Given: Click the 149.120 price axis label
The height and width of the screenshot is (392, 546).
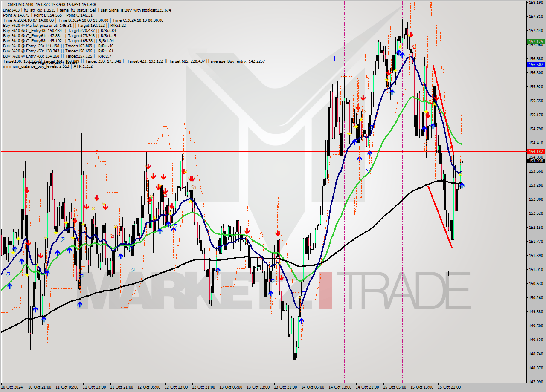Looking at the screenshot, I should tap(536, 340).
